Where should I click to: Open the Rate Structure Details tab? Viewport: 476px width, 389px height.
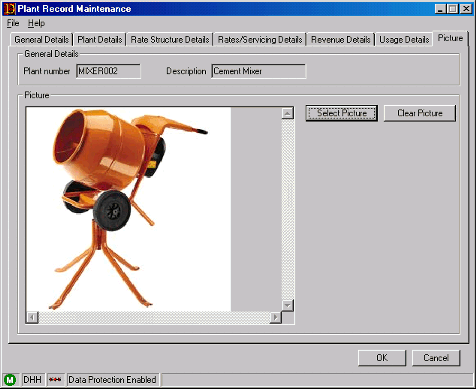170,40
